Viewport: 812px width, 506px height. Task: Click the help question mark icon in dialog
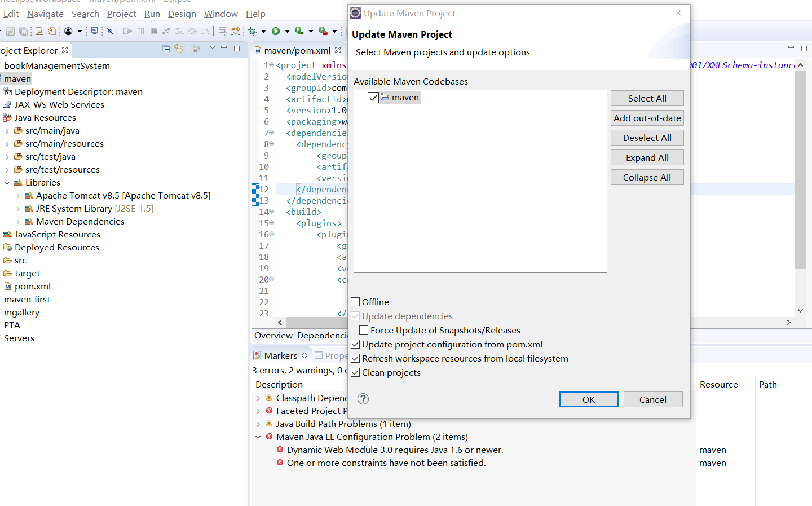coord(363,399)
